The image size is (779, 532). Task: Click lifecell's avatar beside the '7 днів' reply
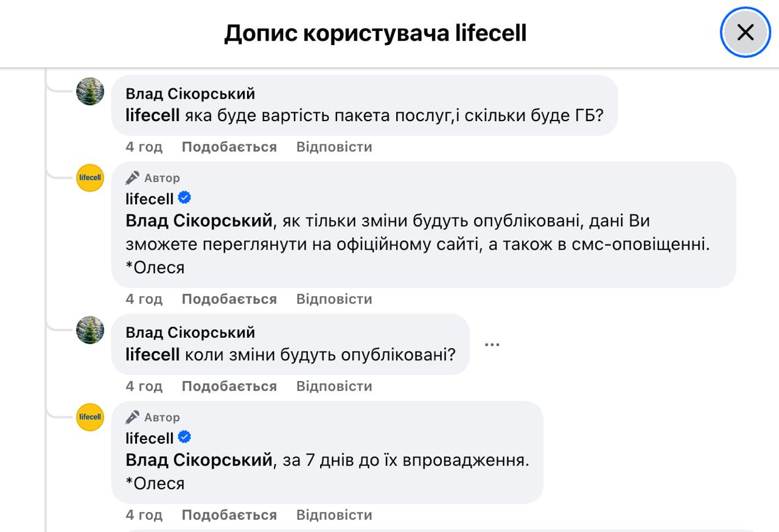(x=90, y=417)
